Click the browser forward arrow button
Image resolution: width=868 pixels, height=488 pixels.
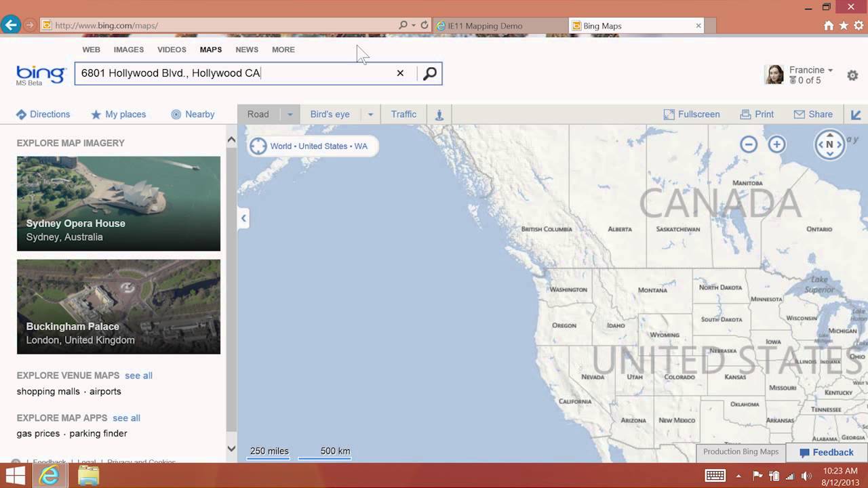point(30,25)
